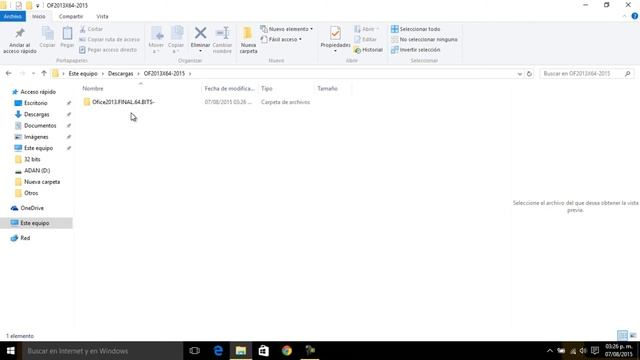
Task: Click Seleccionar todo
Action: tap(416, 29)
